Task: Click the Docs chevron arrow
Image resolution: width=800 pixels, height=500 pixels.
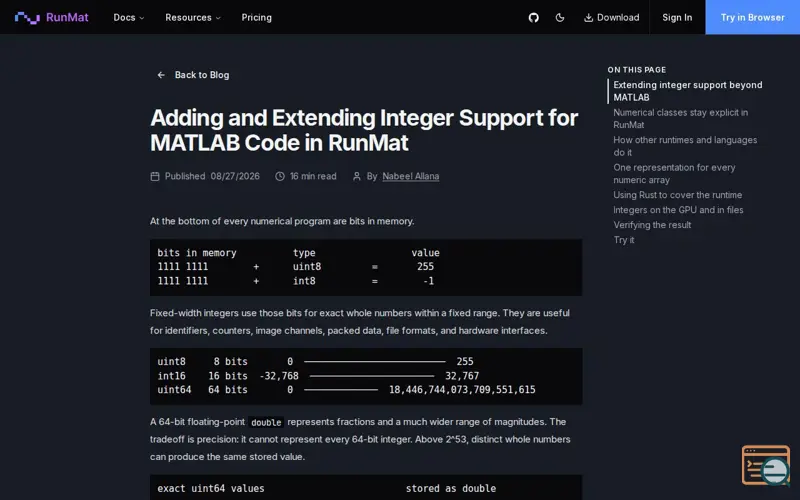Action: click(142, 18)
